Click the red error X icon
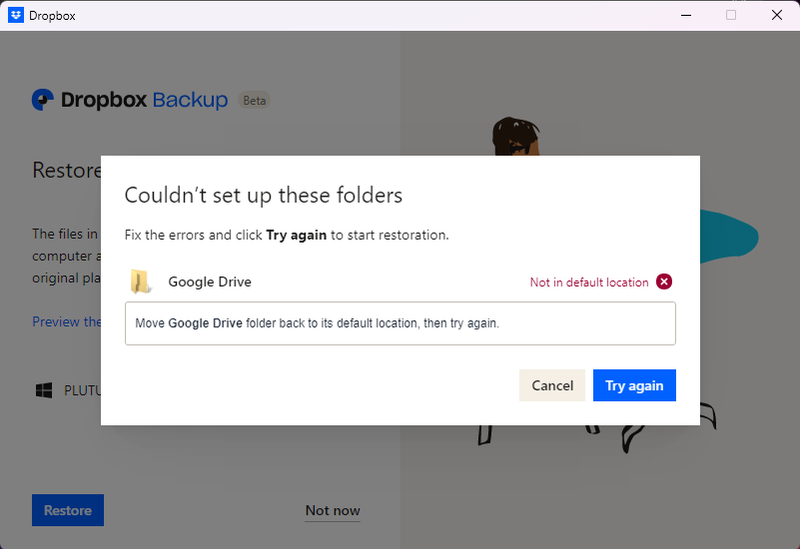Image resolution: width=800 pixels, height=549 pixels. (664, 282)
